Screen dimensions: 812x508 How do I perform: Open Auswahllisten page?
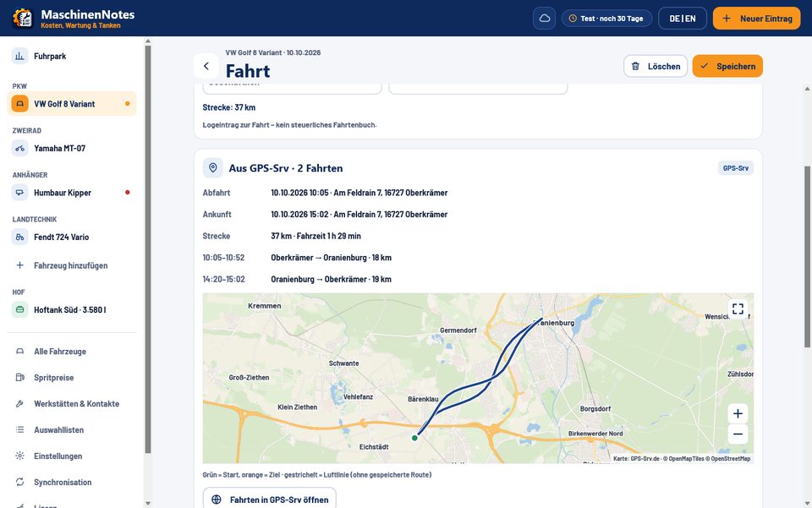[71, 430]
